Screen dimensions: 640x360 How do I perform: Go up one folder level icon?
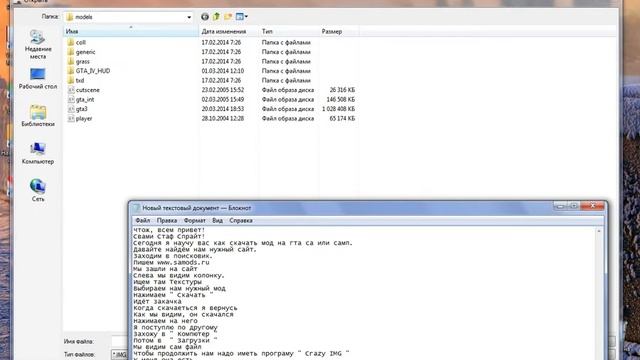pyautogui.click(x=216, y=17)
